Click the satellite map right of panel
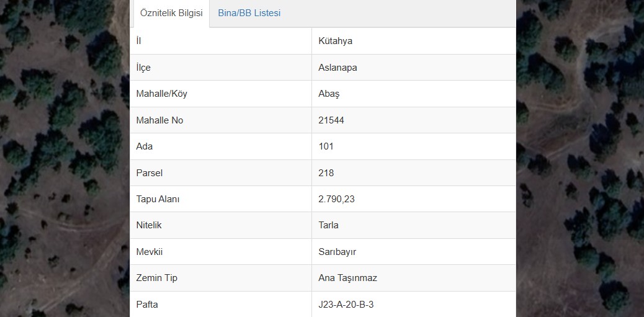Image resolution: width=644 pixels, height=317 pixels. (x=580, y=159)
